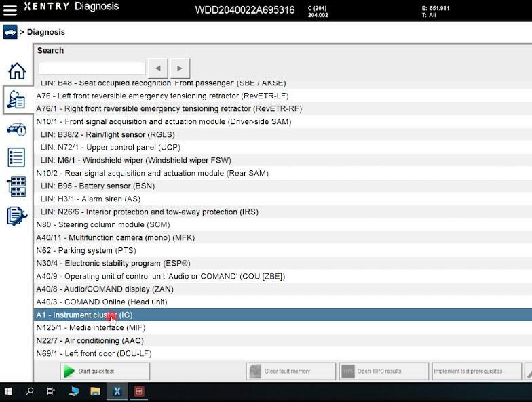The height and width of the screenshot is (402, 532).
Task: Select A40/9 Operating unit Audio or COMAND row
Action: coord(283,277)
